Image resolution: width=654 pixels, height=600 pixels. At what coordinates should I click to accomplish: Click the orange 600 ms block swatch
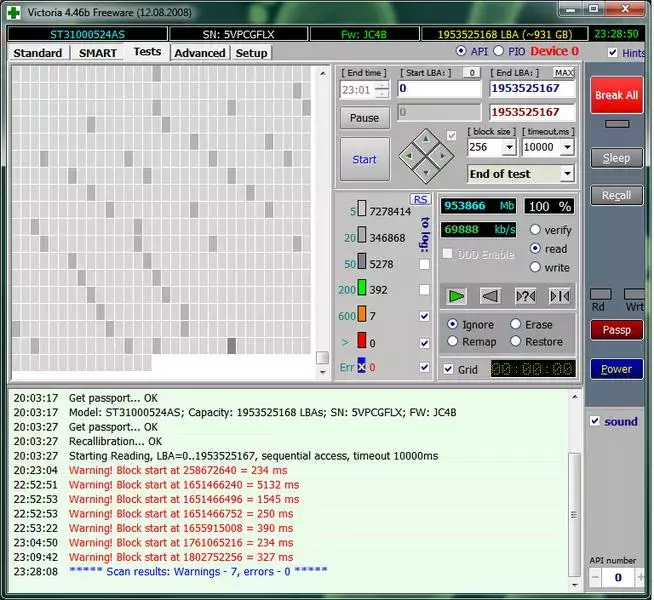pos(362,314)
